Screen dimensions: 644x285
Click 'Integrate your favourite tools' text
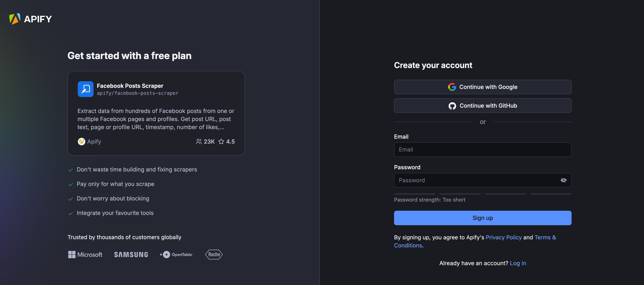click(x=115, y=213)
